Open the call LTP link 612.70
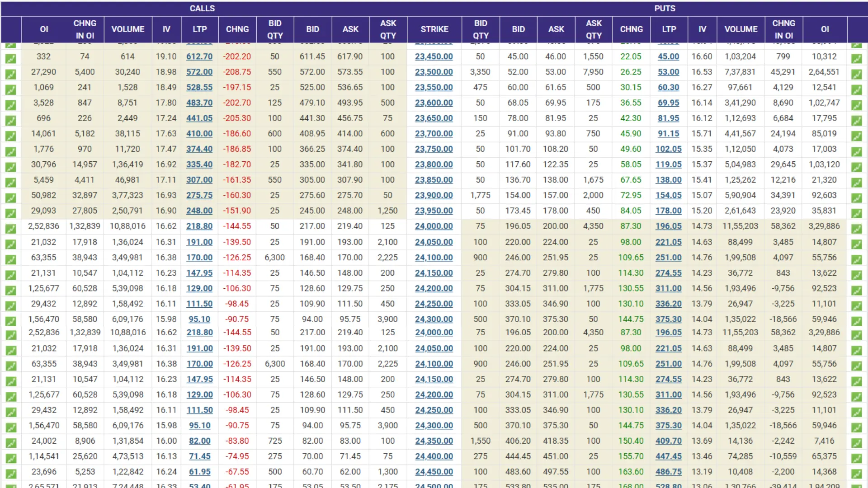Image resolution: width=868 pixels, height=488 pixels. (199, 56)
